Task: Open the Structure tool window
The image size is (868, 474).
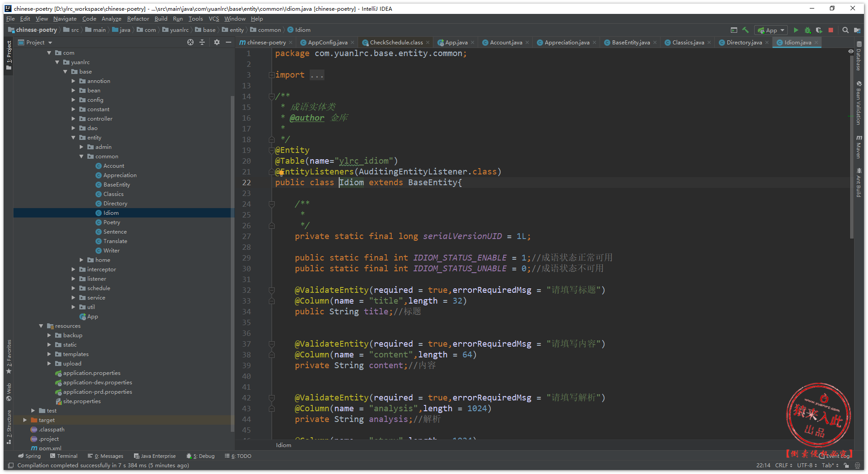Action: pos(9,427)
